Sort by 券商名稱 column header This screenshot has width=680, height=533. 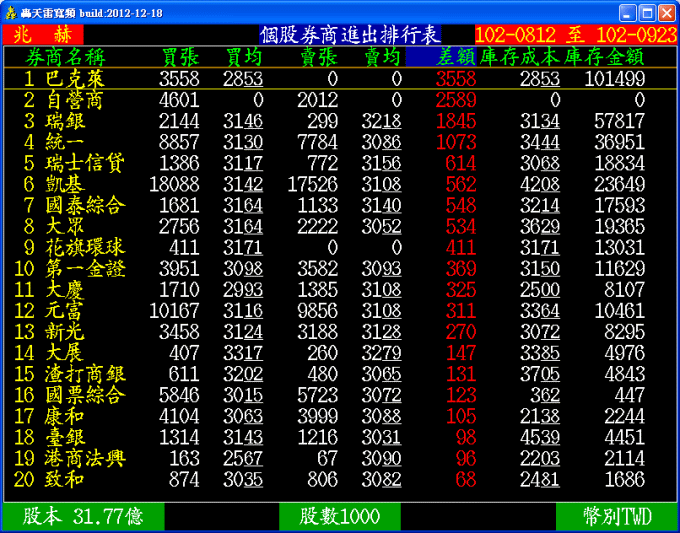(65, 57)
